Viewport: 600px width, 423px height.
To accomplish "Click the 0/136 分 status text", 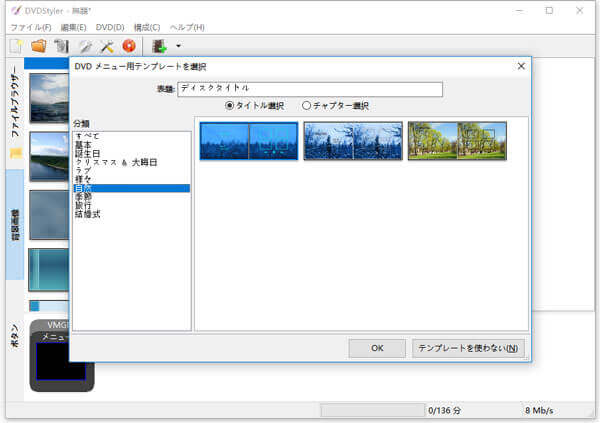I will [x=444, y=411].
